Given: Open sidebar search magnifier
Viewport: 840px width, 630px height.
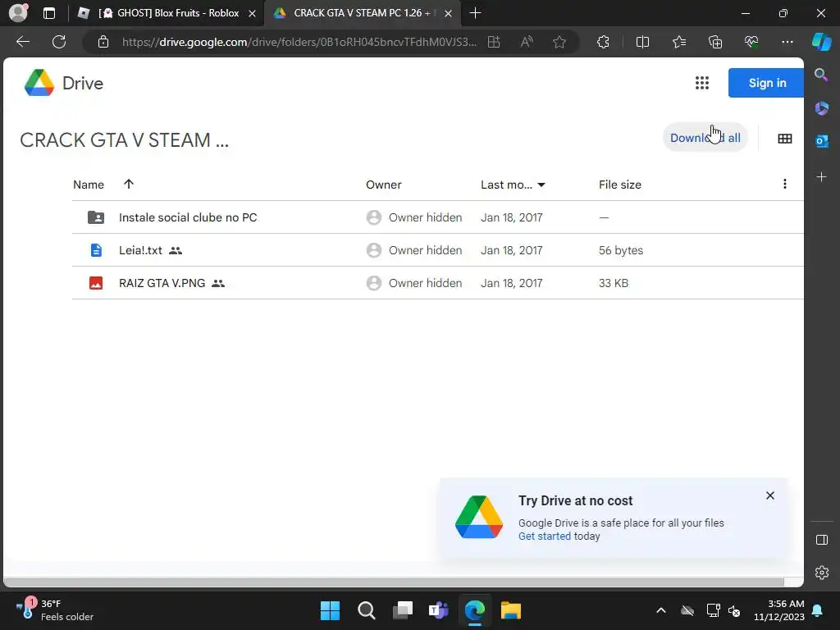Looking at the screenshot, I should [821, 75].
